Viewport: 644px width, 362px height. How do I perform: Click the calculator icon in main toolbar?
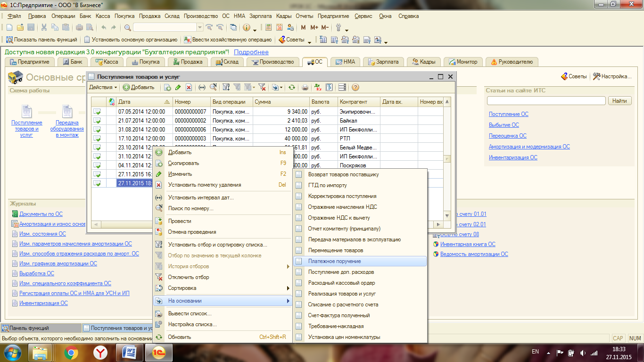(269, 27)
